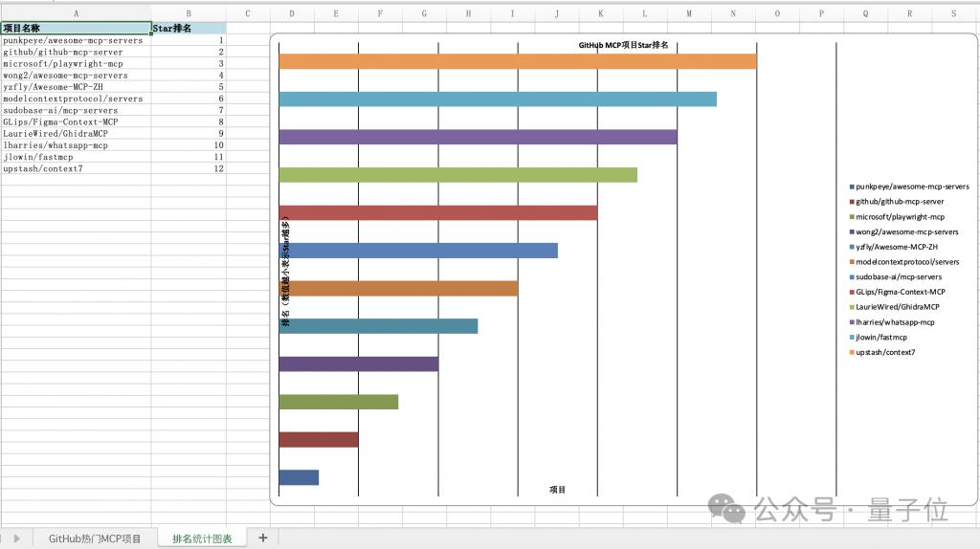This screenshot has width=980, height=549.
Task: Select cell github/github-mcp-server in column A
Action: click(76, 52)
